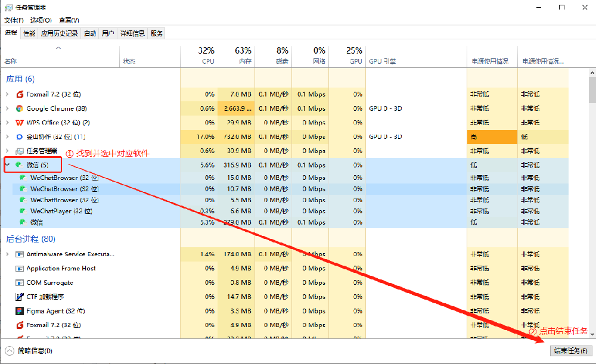Switch to the 服务 tab
This screenshot has height=364, width=596.
(156, 33)
